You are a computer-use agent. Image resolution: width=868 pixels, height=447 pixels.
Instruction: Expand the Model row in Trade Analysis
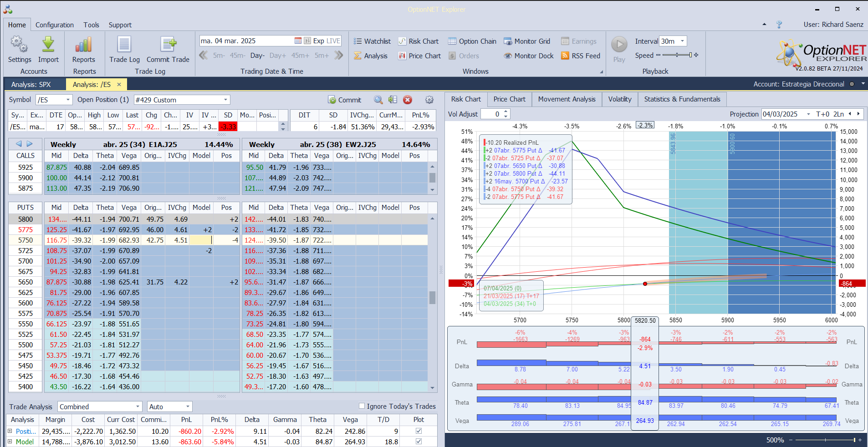click(x=10, y=441)
